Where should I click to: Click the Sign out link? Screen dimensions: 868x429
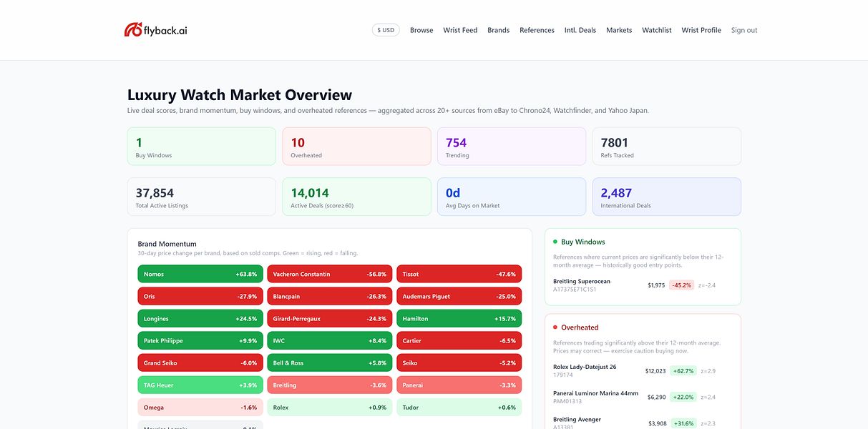[x=744, y=30]
